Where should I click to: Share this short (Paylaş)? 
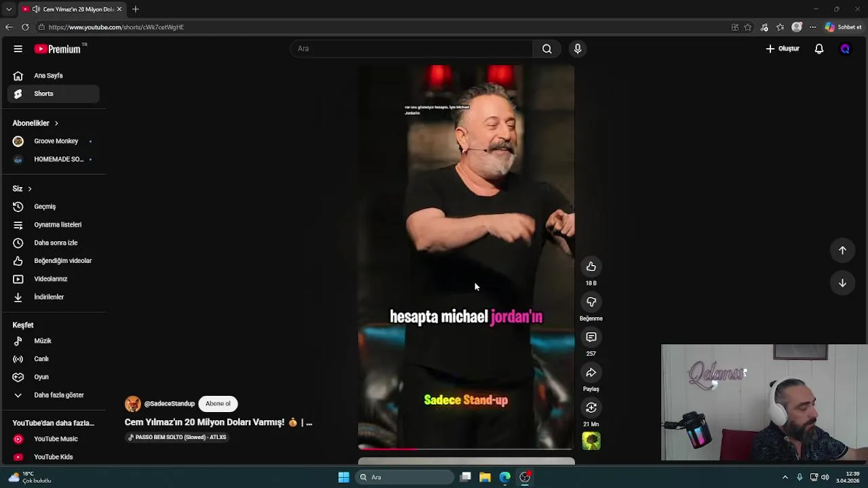[x=591, y=373]
